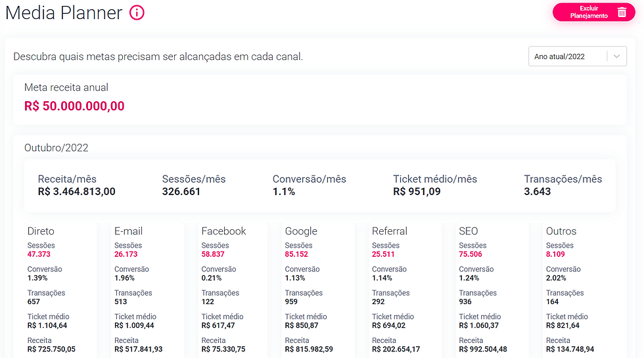Select the Referral channel heading
Viewport: 644px width, 358px height.
[389, 231]
